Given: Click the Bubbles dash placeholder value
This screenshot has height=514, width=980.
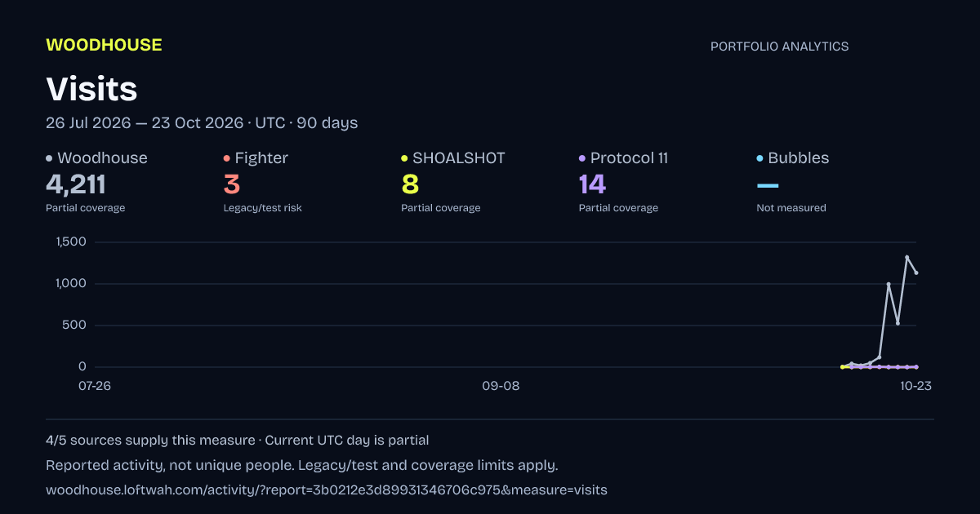Looking at the screenshot, I should (768, 186).
